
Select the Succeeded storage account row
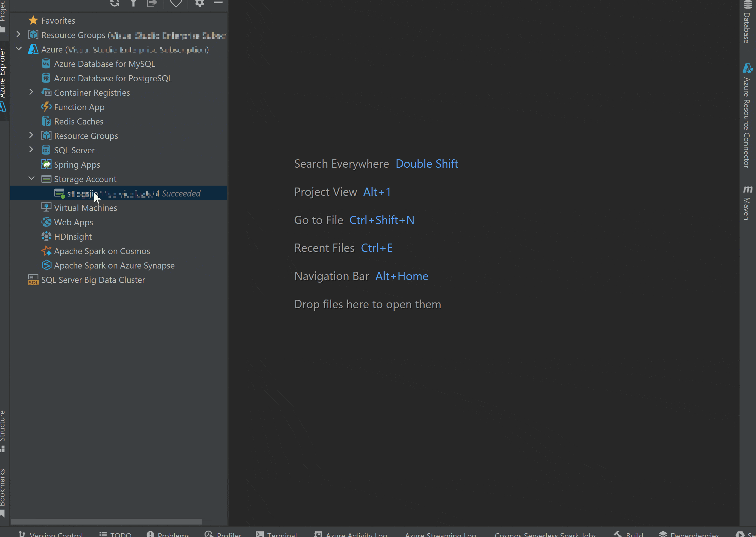pyautogui.click(x=118, y=193)
